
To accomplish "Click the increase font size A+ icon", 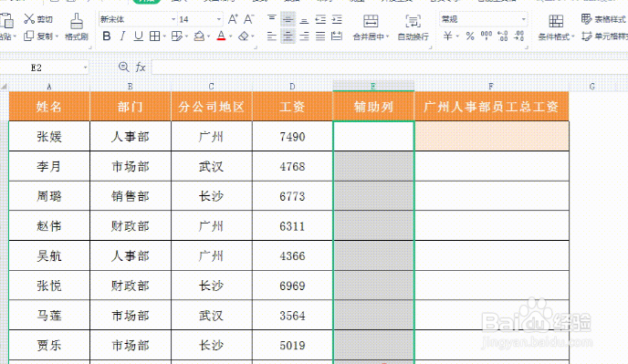I will (233, 19).
